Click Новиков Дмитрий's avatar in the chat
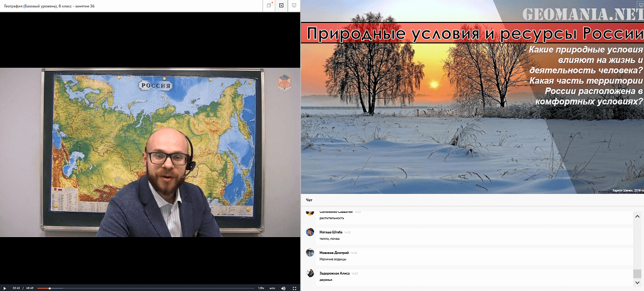Viewport: 644px width, 291px height. click(x=310, y=253)
